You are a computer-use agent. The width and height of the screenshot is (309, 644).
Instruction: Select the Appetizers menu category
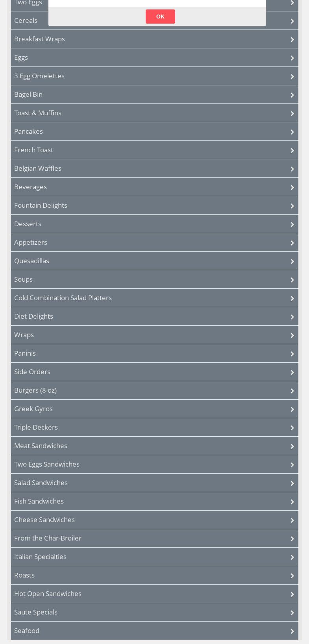point(31,242)
